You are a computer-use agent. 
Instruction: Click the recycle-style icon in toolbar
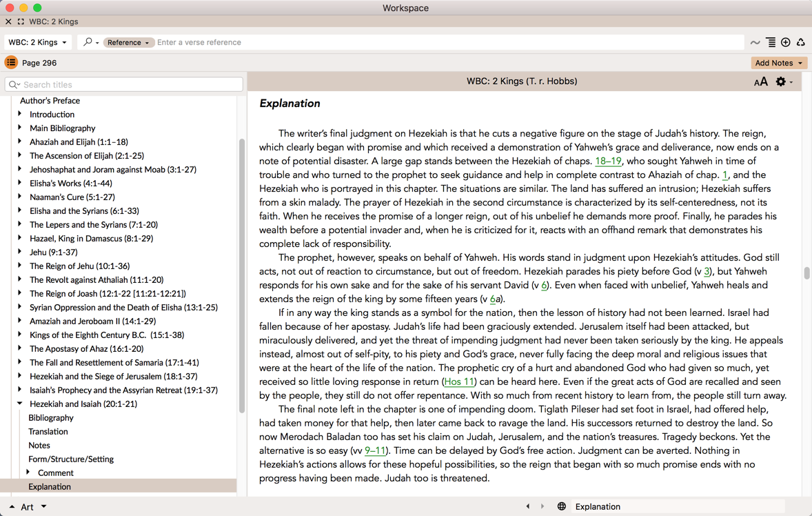800,43
